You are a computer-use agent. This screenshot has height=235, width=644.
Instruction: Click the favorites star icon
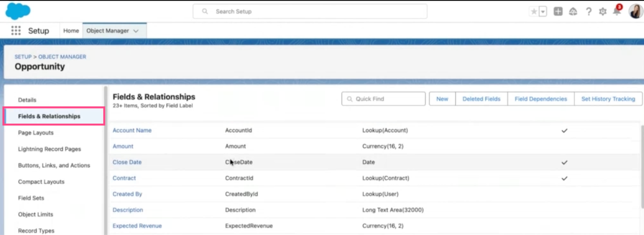[x=534, y=12]
